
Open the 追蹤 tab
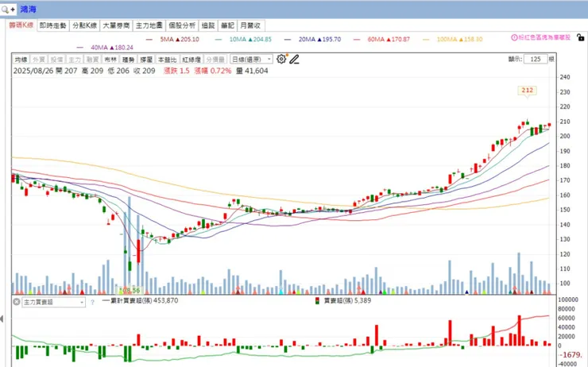click(x=208, y=25)
